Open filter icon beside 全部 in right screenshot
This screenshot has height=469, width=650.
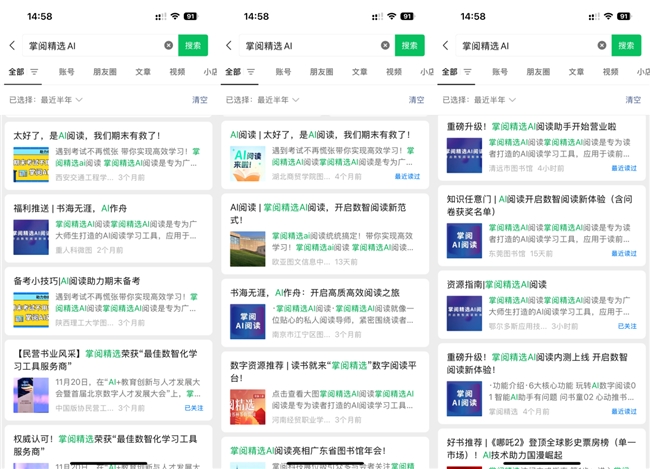click(x=468, y=72)
